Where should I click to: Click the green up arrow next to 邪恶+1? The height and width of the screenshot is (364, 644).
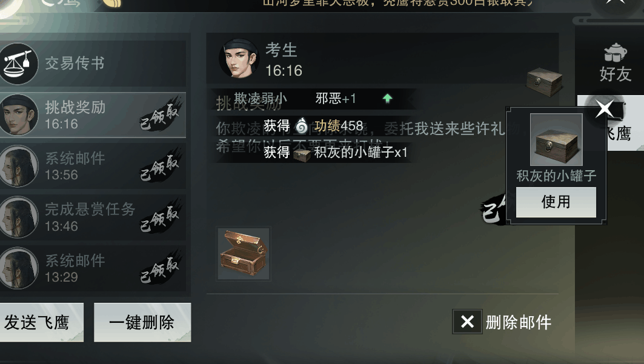tap(387, 99)
